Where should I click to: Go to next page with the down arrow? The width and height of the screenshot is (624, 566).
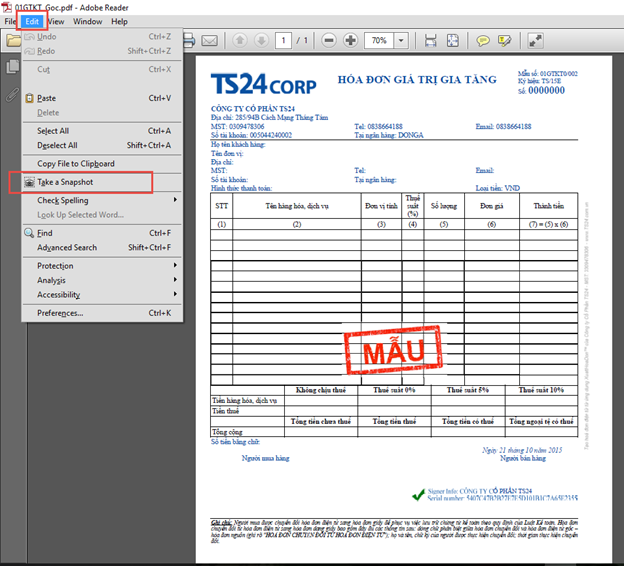261,40
